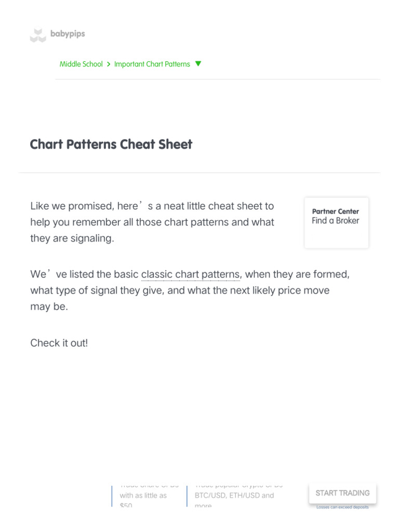399x532 pixels.
Task: Click the Losses can exceed deposits notice
Action: [342, 507]
